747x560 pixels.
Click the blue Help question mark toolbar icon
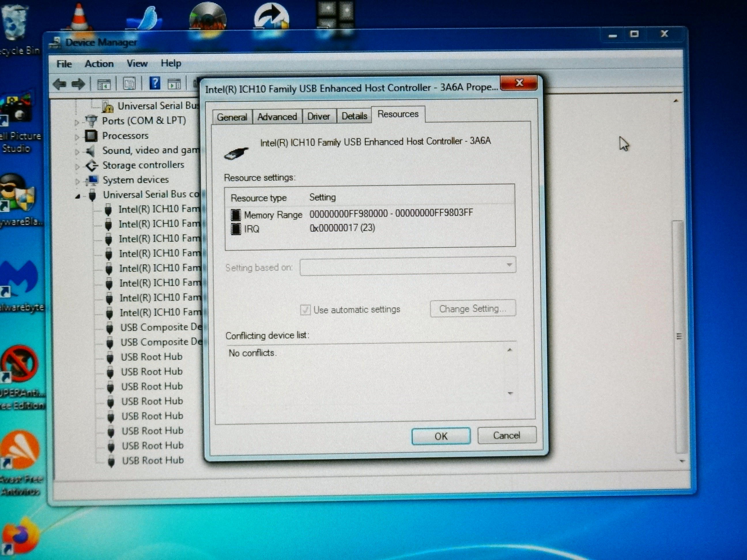pos(155,83)
